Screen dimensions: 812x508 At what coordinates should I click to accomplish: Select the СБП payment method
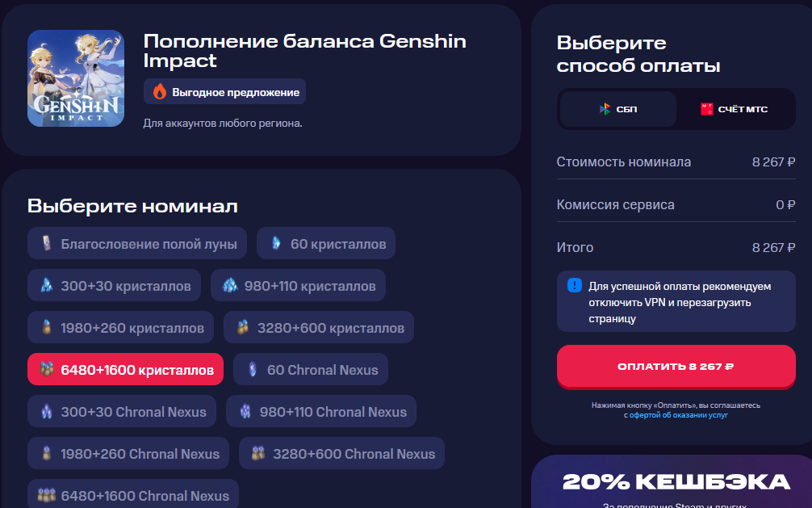pyautogui.click(x=617, y=109)
